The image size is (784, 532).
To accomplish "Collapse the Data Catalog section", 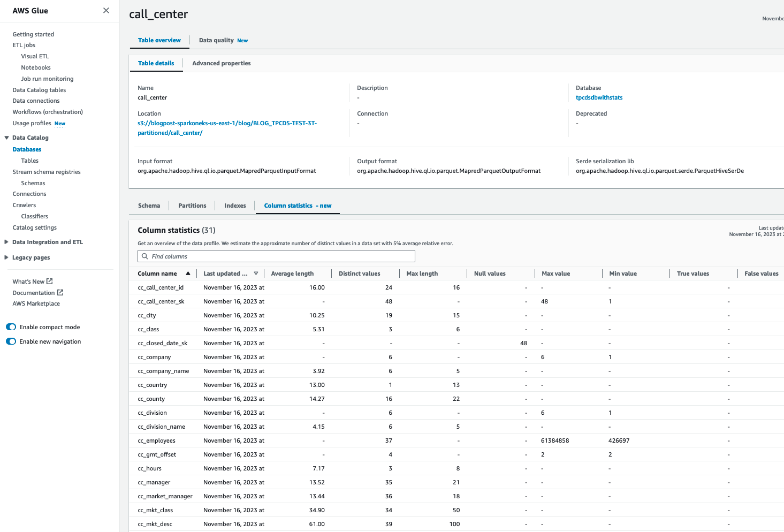I will 6,138.
